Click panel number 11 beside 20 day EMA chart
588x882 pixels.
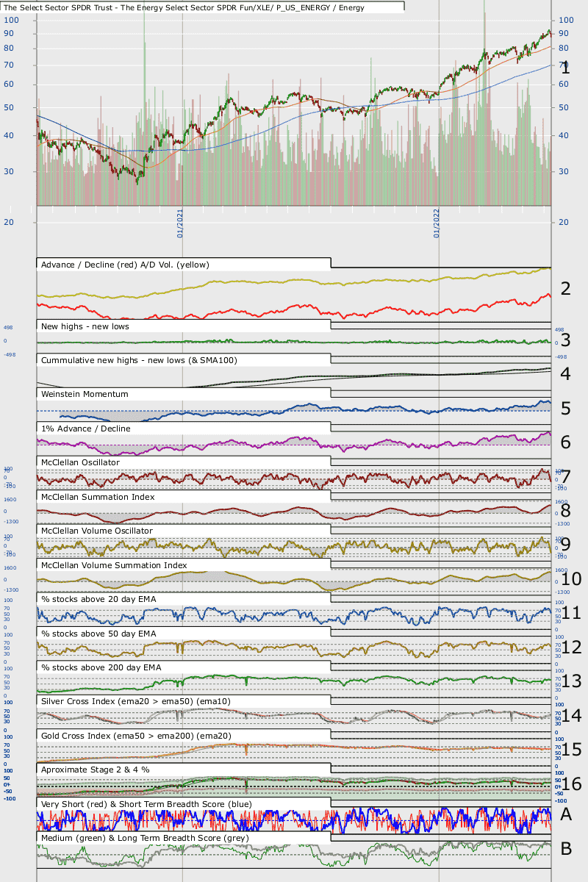(x=570, y=613)
